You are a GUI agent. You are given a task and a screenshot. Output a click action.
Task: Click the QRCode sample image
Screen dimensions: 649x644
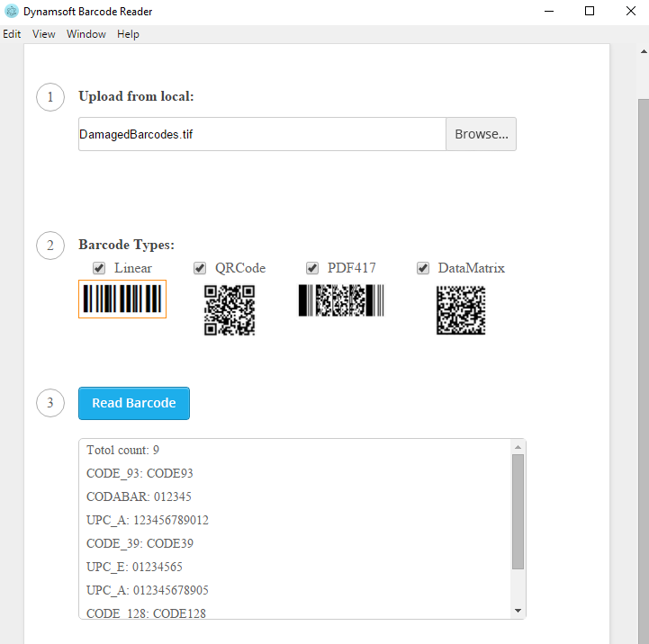230,310
